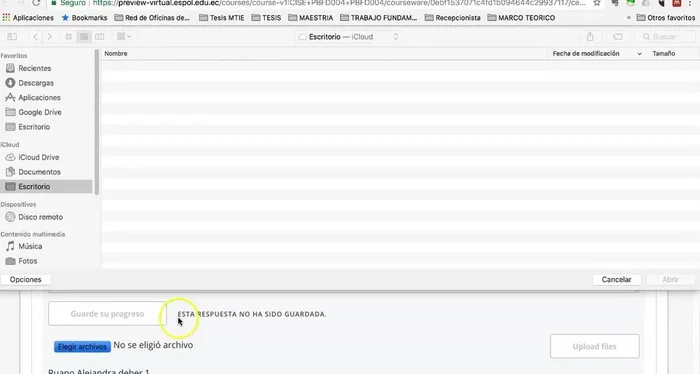Go forward with the right arrow

[50, 37]
